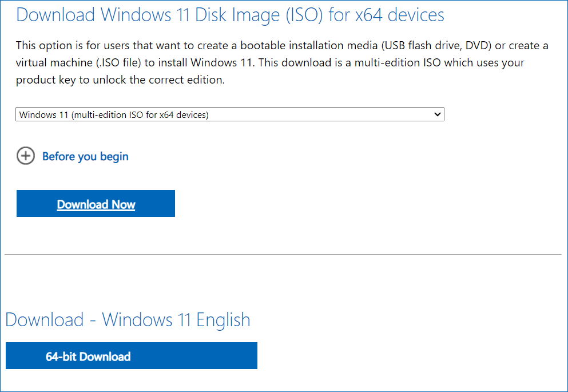Click the paragraph line starting with virtual machine
Image resolution: width=568 pixels, height=392 pixels.
pos(270,62)
